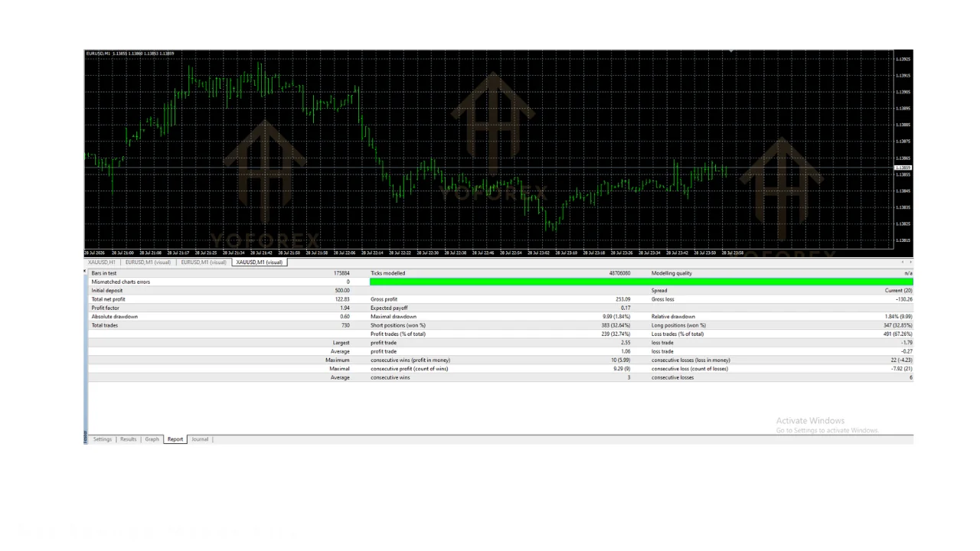Image resolution: width=980 pixels, height=551 pixels.
Task: Click the 'Absolute drawdown' label
Action: (115, 317)
